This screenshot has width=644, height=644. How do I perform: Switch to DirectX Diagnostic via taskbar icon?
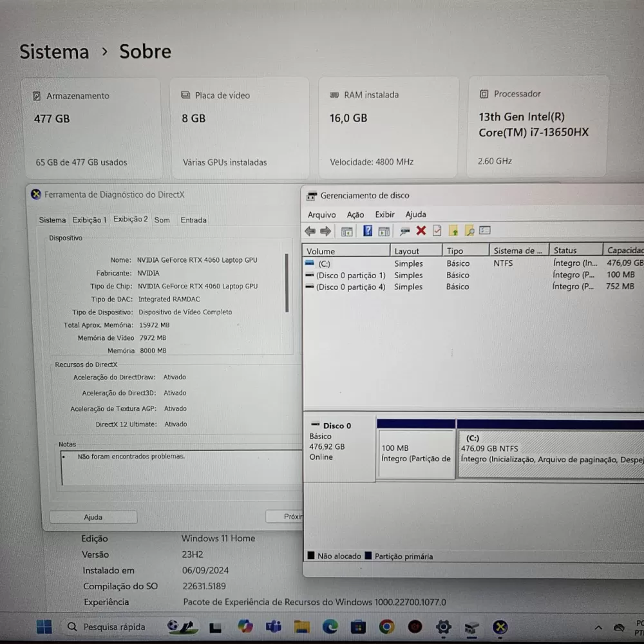pyautogui.click(x=500, y=627)
